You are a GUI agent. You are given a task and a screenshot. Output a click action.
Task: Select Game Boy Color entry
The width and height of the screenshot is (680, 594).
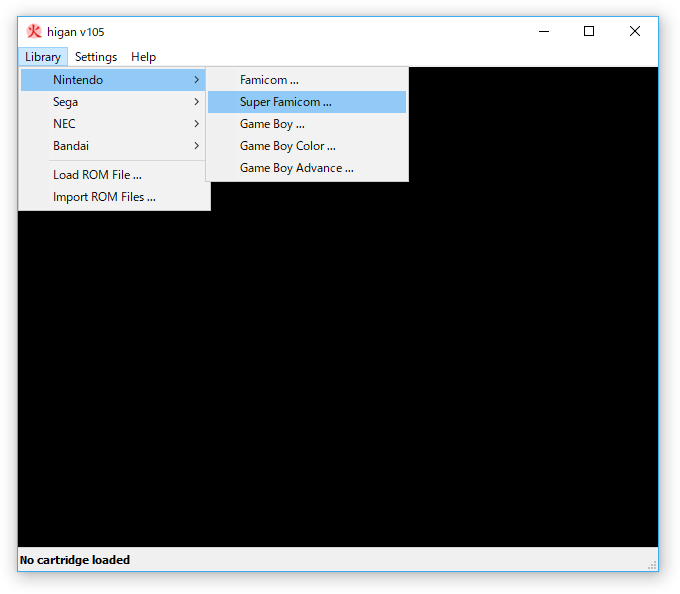307,146
